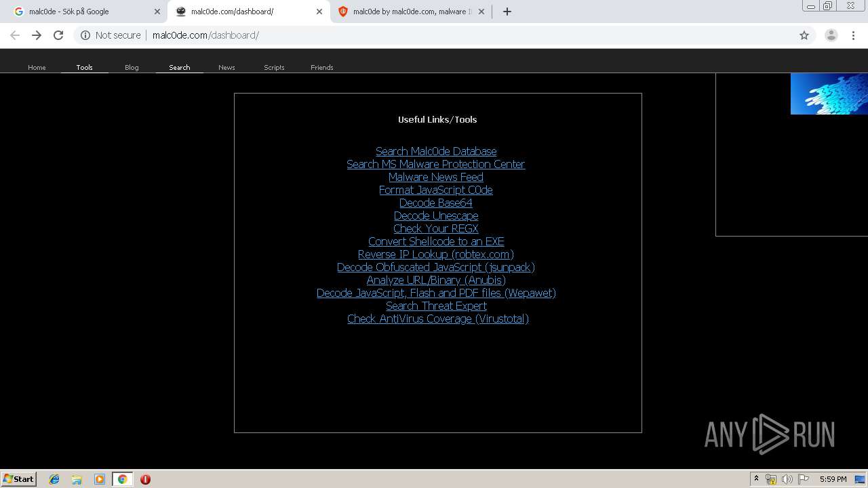Viewport: 868px width, 488px height.
Task: Open the Decode Base64 link
Action: (436, 203)
